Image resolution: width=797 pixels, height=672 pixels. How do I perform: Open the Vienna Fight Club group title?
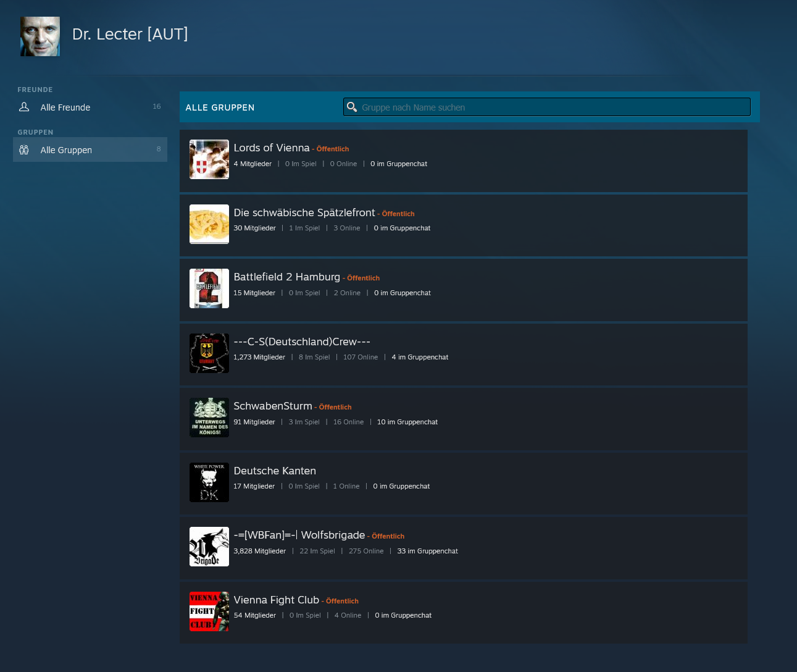tap(276, 600)
